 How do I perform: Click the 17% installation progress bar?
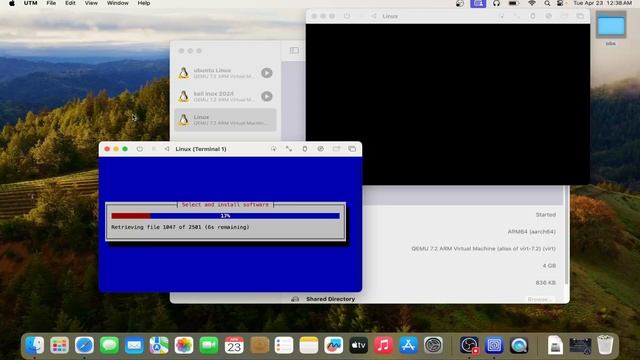(225, 216)
